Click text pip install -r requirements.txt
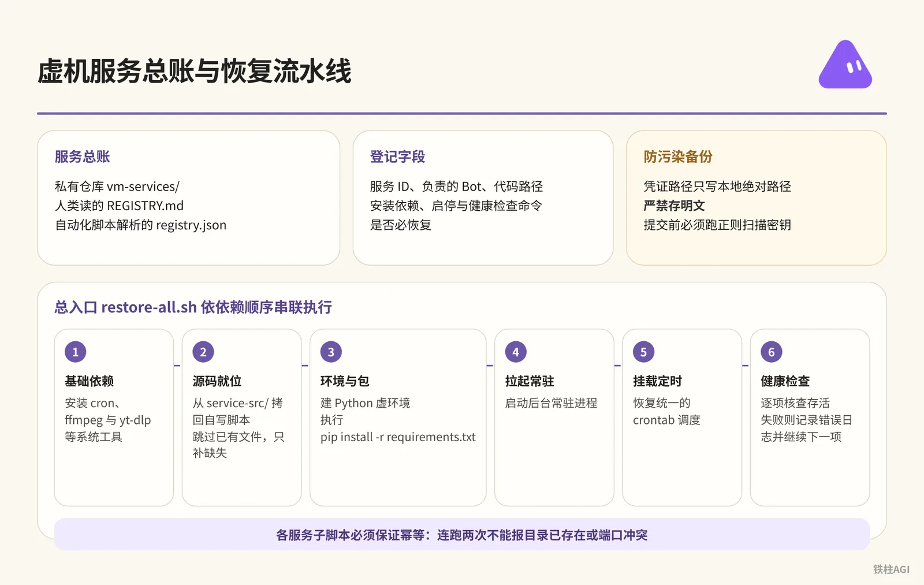The image size is (924, 585). coord(398,437)
